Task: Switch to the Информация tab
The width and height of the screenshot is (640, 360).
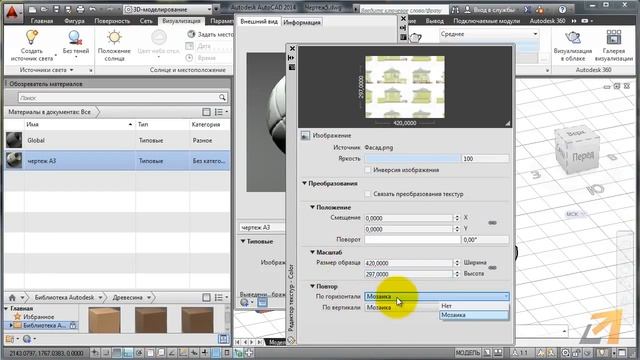Action: tap(302, 22)
